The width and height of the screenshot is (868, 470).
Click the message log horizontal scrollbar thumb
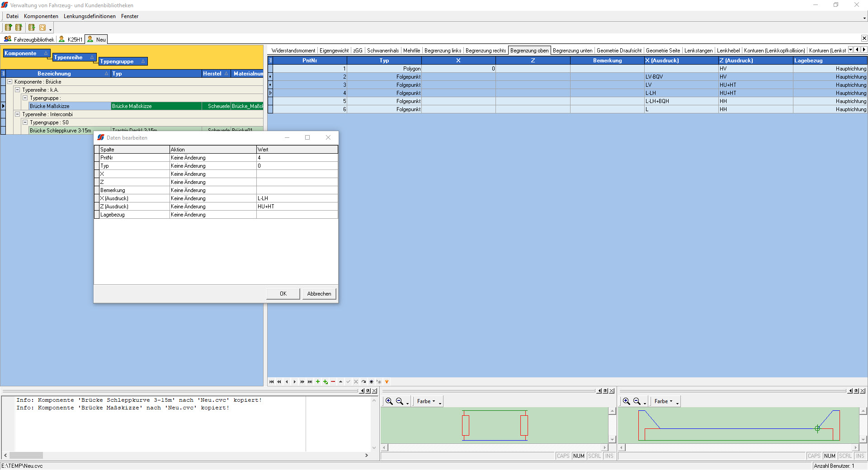click(x=26, y=456)
